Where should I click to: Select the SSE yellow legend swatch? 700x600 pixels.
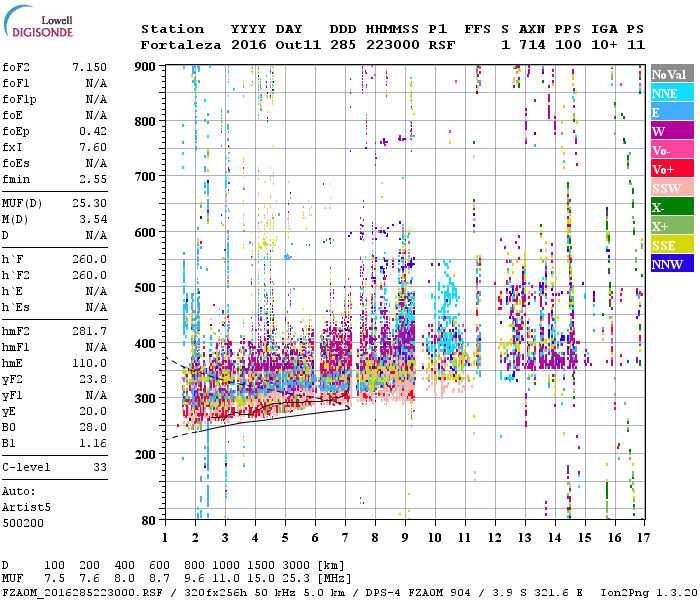coord(672,245)
